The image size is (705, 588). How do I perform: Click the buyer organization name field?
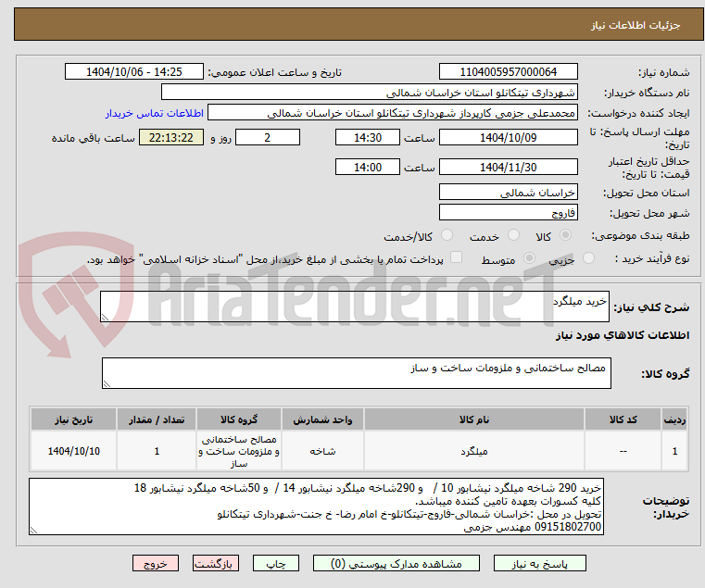click(x=369, y=93)
